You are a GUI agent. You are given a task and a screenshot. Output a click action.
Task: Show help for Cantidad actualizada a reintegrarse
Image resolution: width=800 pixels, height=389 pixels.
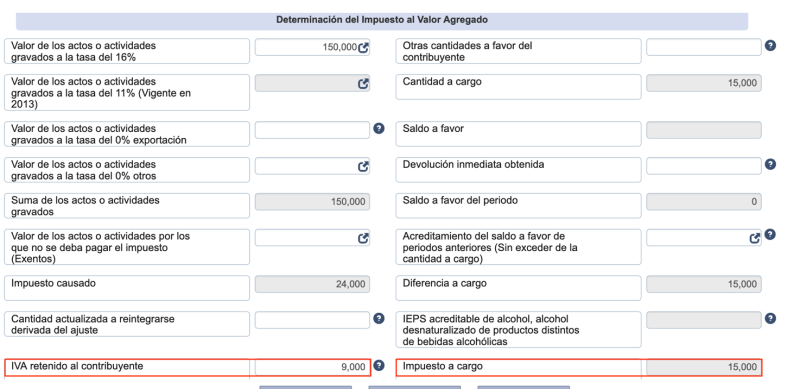coord(379,319)
